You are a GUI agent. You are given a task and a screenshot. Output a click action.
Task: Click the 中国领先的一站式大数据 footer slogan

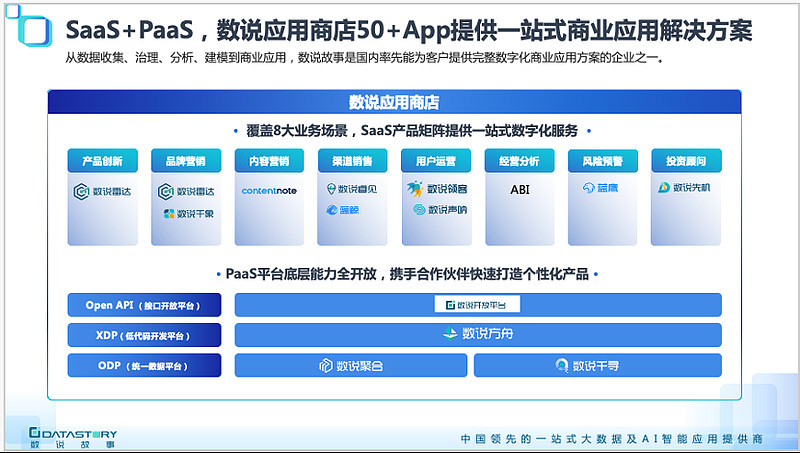[x=611, y=439]
